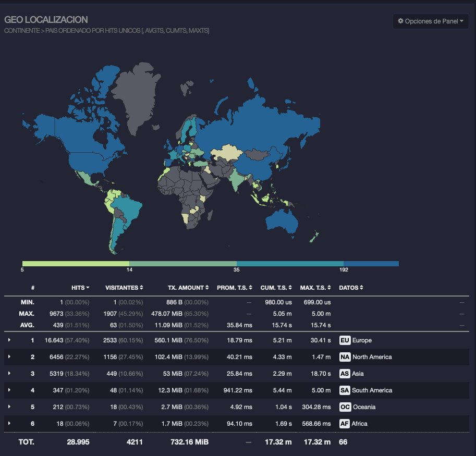This screenshot has height=456, width=476.
Task: Click the EU continent badge
Action: (x=345, y=340)
